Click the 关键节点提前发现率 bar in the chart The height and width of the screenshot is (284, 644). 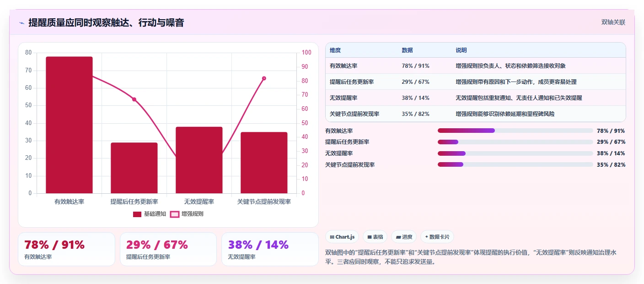264,163
